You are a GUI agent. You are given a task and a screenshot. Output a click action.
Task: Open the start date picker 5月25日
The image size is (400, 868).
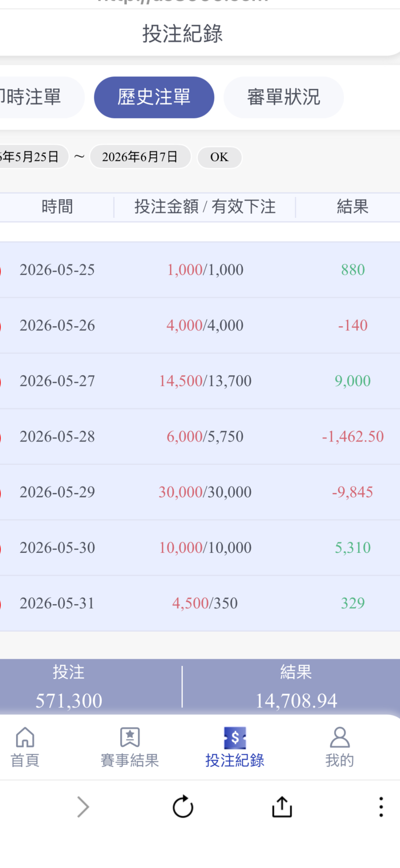coord(33,156)
